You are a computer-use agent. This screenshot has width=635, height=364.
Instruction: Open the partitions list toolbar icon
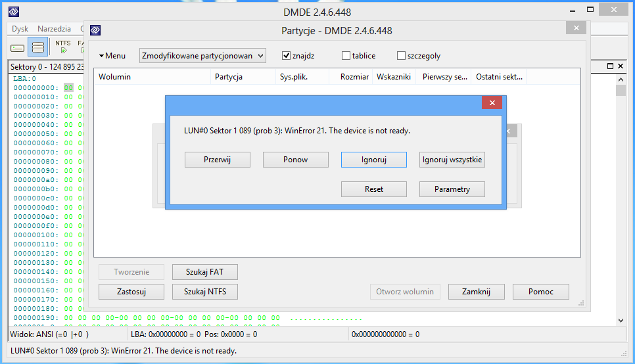click(38, 47)
